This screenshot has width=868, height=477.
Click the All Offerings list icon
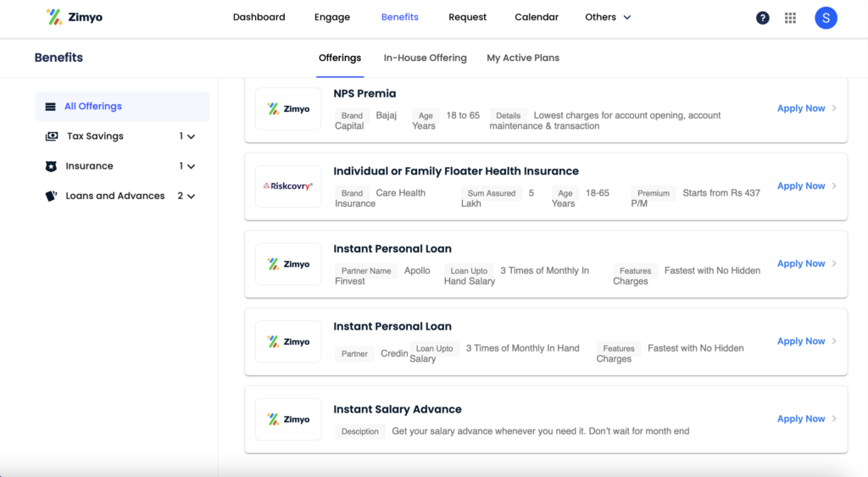[50, 107]
